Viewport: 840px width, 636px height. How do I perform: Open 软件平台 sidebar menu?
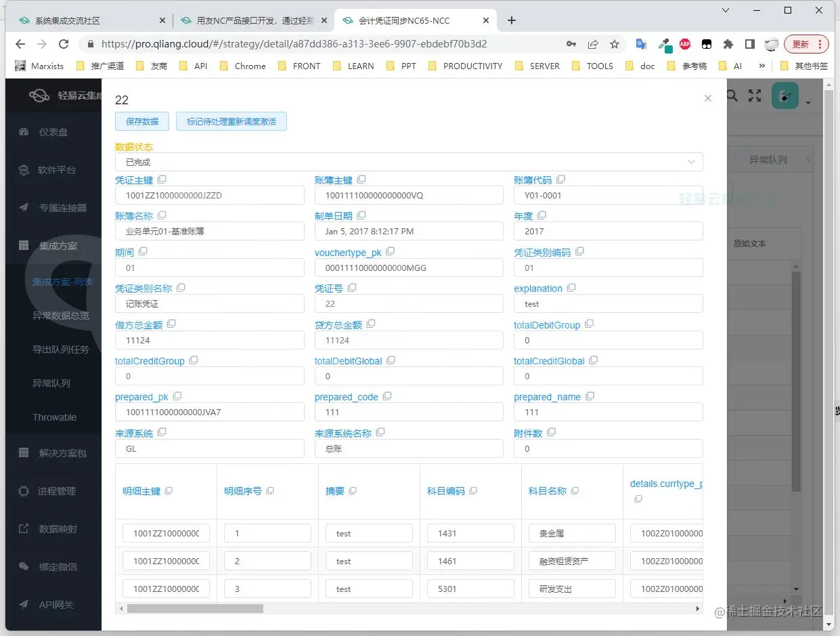(x=53, y=170)
